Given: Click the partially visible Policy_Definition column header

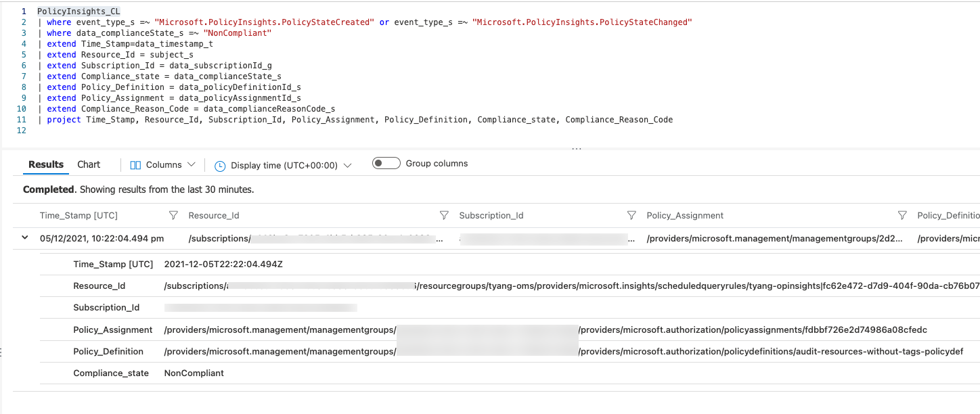Looking at the screenshot, I should click(x=948, y=215).
